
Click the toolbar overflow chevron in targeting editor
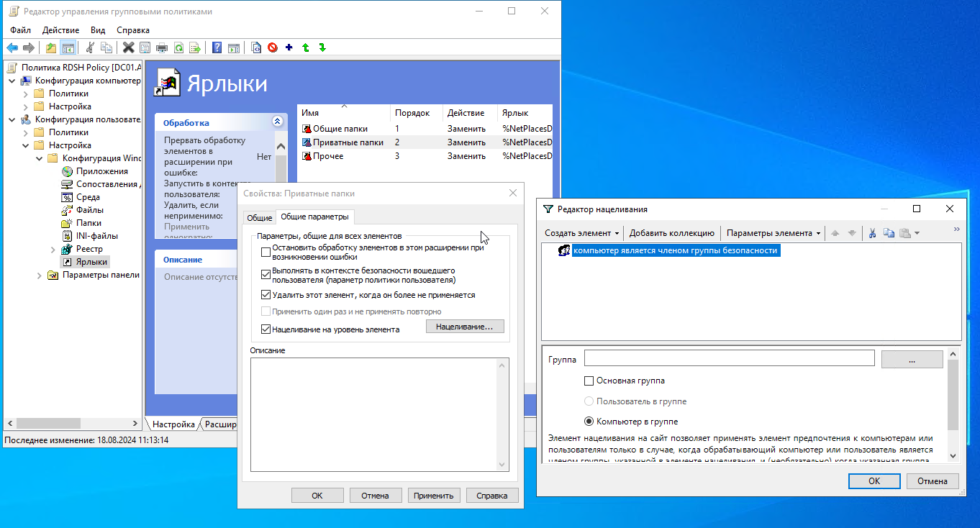(956, 229)
